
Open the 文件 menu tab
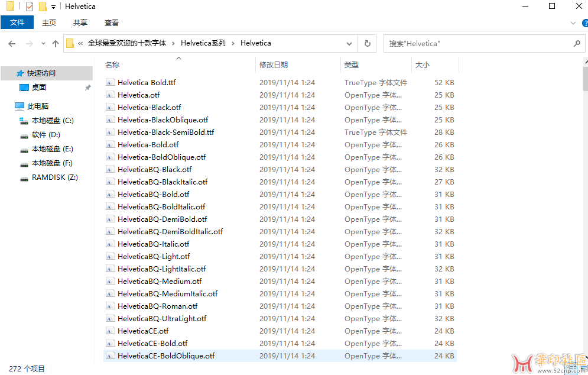click(17, 22)
